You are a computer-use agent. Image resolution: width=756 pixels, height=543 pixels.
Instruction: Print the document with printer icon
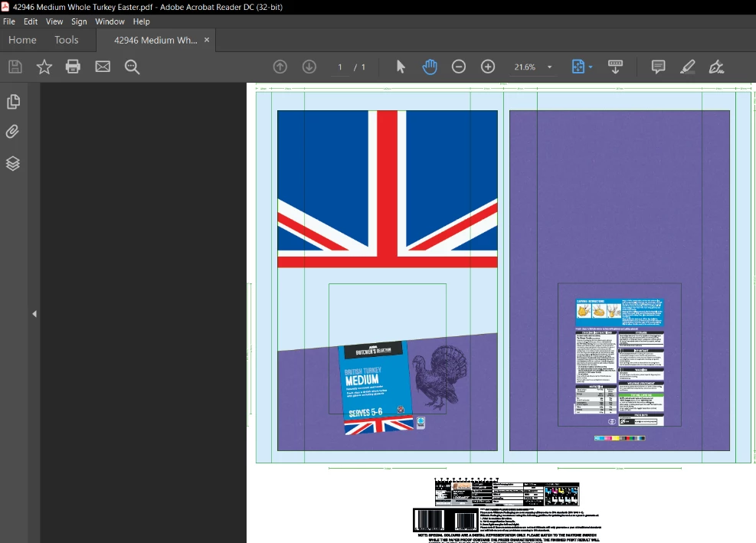point(73,67)
